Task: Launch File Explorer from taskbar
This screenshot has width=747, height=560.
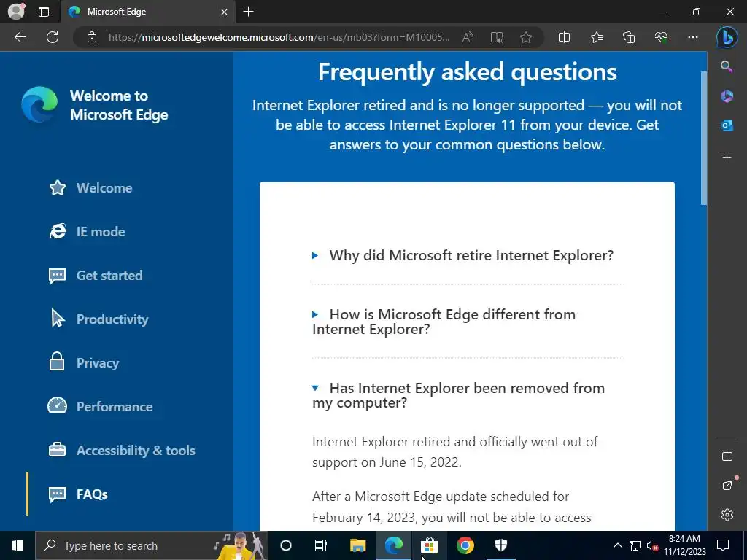Action: 357,545
